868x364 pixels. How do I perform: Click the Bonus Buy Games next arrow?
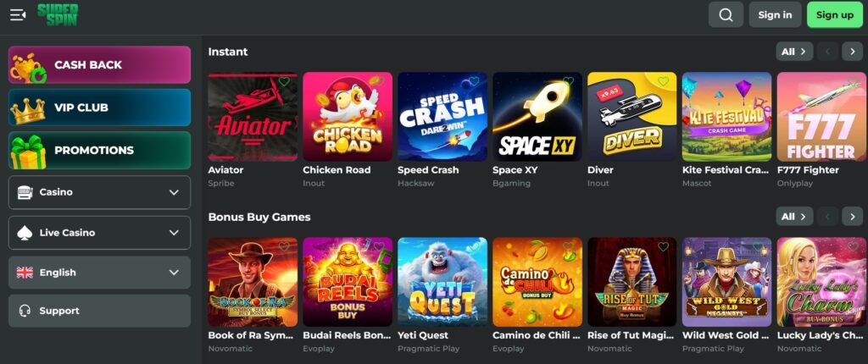[x=853, y=217]
